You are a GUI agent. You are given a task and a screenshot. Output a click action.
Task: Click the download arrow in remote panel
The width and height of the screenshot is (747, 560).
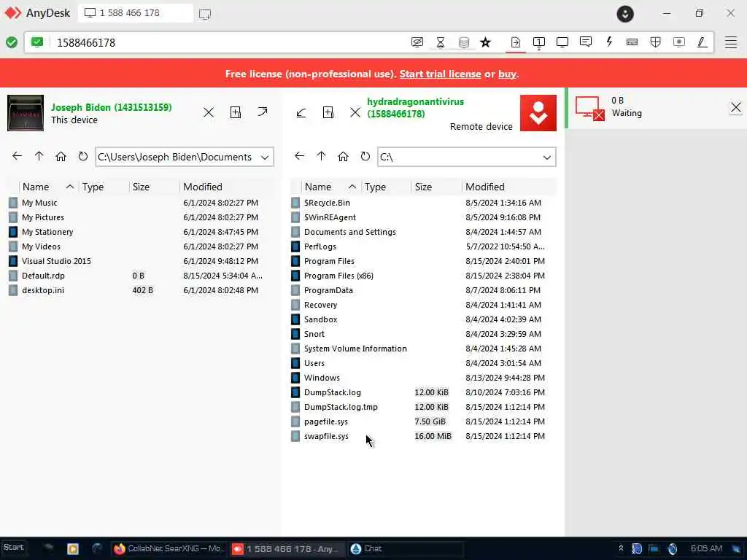click(x=301, y=113)
